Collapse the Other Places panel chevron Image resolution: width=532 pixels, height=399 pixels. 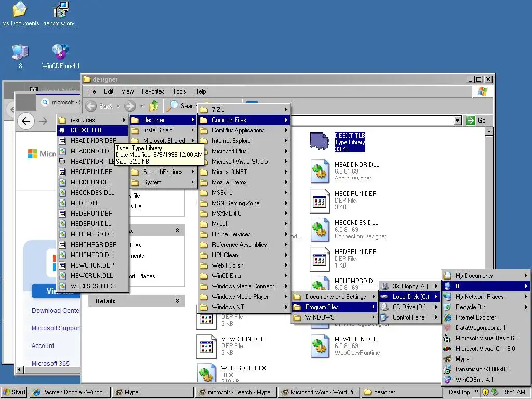177,230
